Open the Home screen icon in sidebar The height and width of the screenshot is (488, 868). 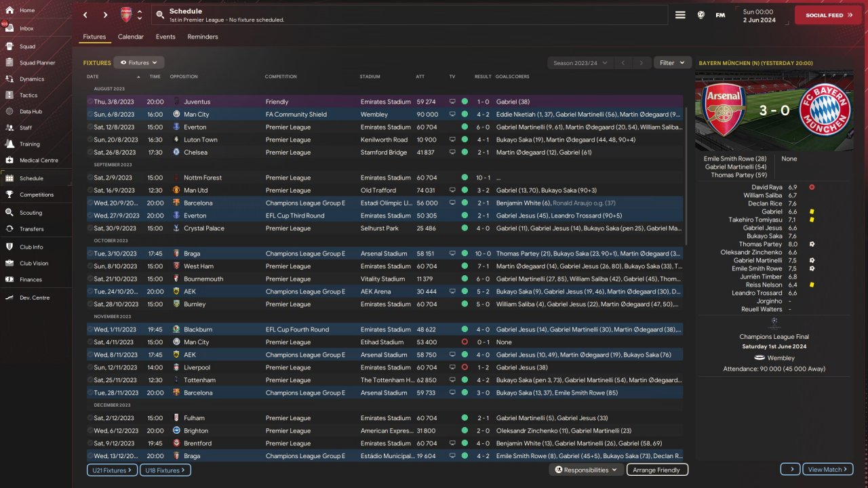click(9, 10)
